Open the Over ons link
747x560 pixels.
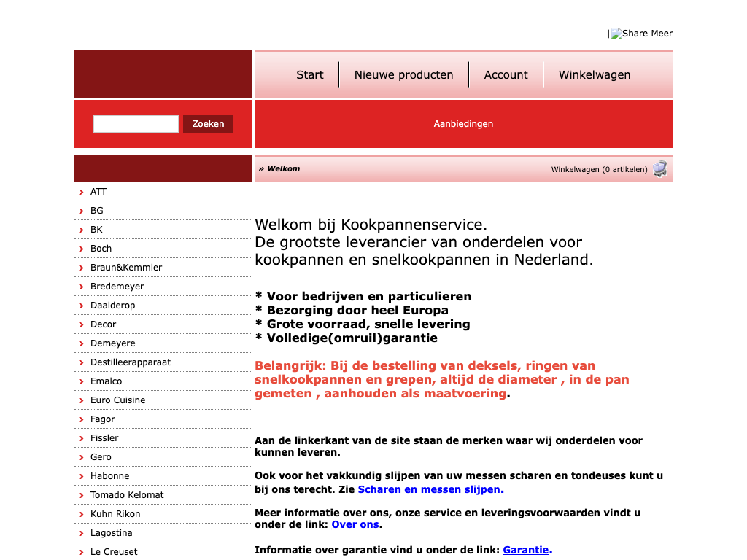pos(355,524)
